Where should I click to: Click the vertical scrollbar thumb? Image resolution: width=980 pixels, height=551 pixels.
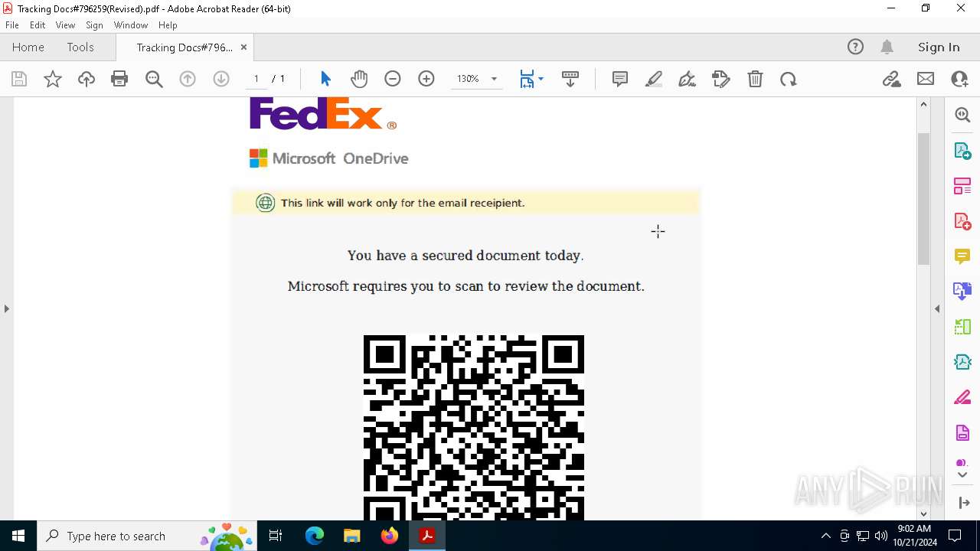(x=923, y=199)
